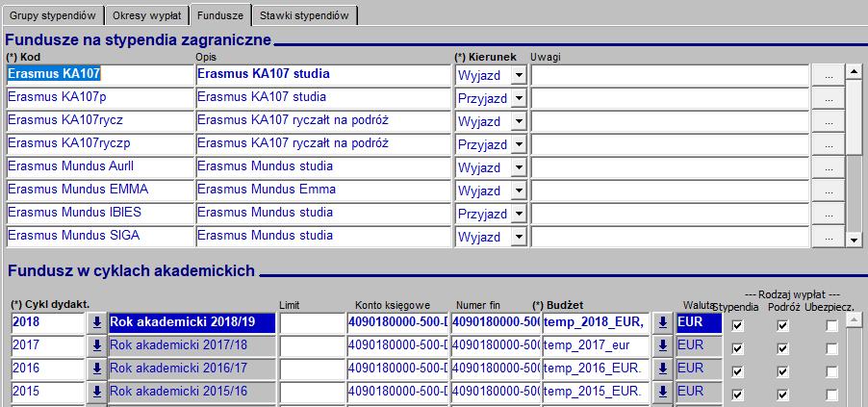The image size is (868, 407).
Task: Click Rok akademicki 2015/16 cell
Action: [192, 393]
